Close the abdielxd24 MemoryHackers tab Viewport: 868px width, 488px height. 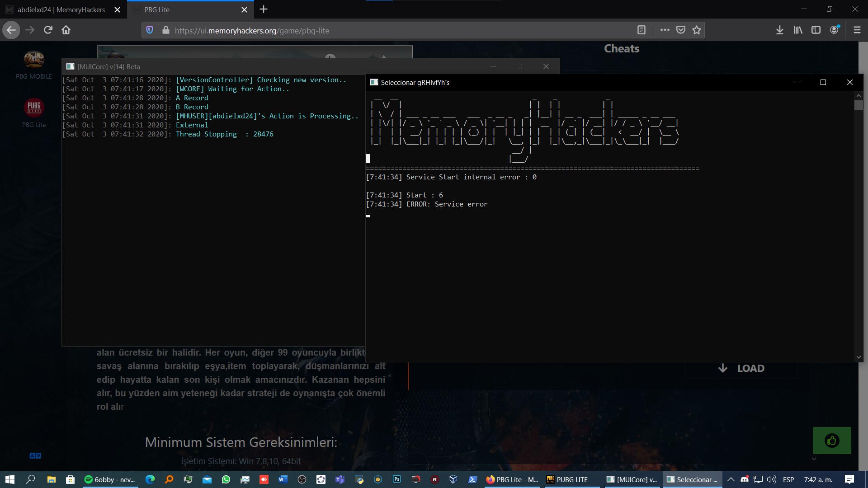[118, 9]
